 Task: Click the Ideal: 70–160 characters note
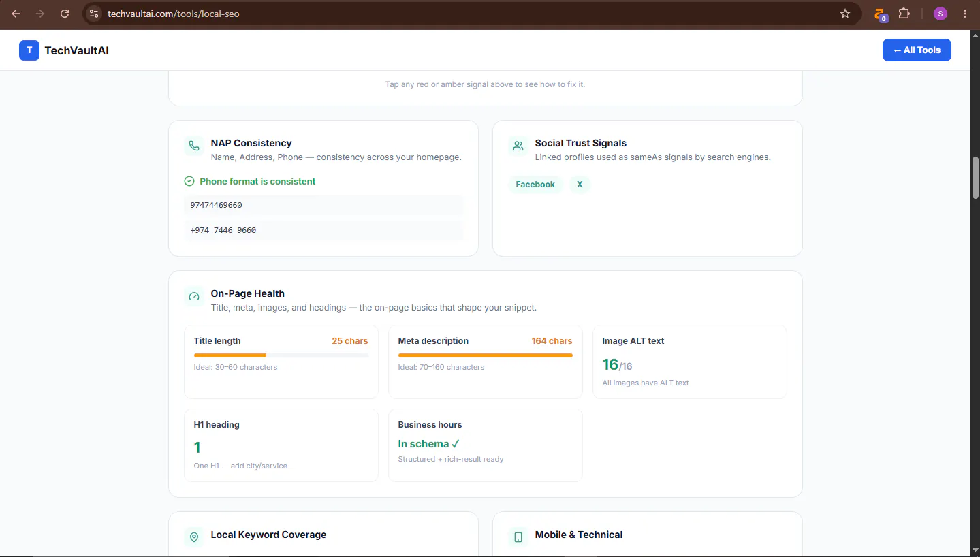[441, 367]
